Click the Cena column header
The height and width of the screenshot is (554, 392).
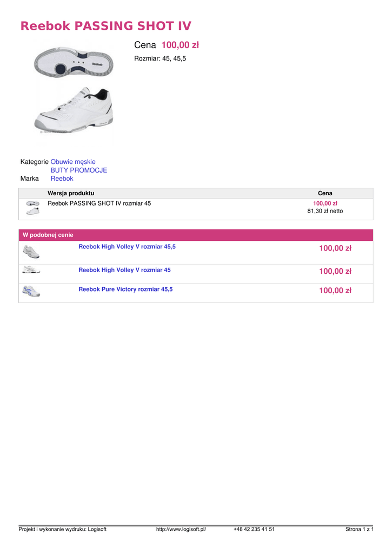pyautogui.click(x=325, y=193)
